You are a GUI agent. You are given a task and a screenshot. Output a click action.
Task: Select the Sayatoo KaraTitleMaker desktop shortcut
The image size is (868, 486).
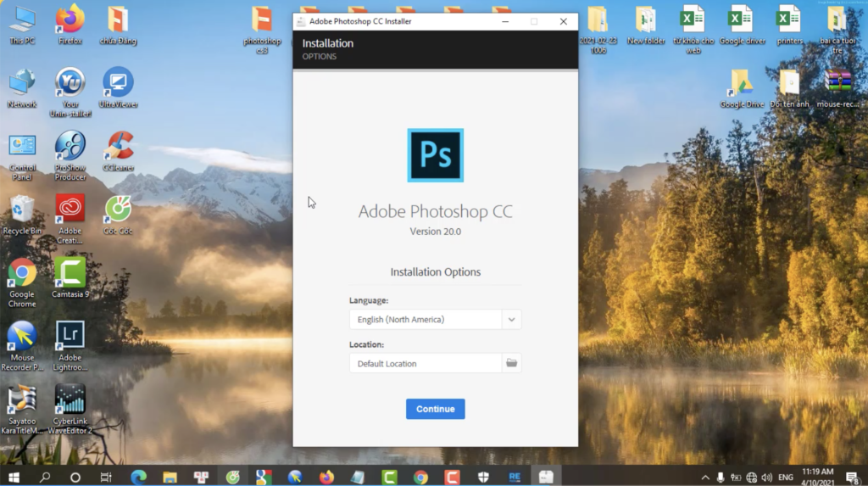click(22, 410)
